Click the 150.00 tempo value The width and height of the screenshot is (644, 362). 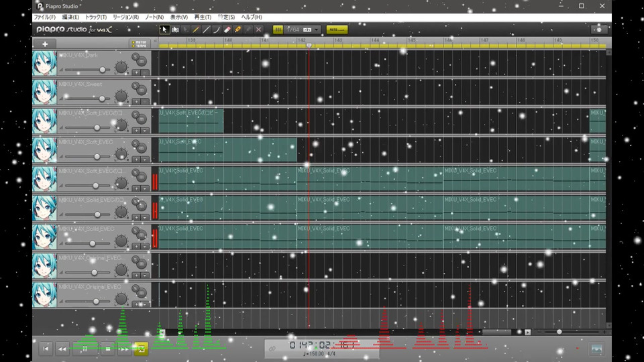(x=316, y=354)
